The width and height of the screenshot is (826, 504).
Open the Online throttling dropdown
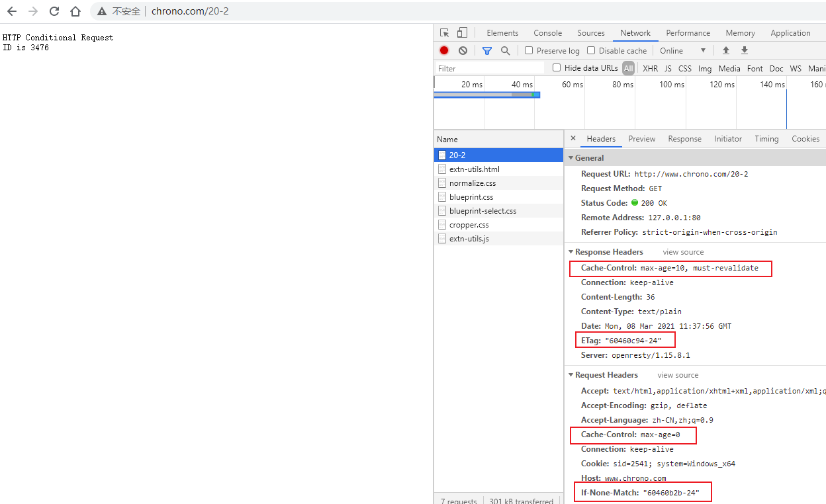click(682, 50)
